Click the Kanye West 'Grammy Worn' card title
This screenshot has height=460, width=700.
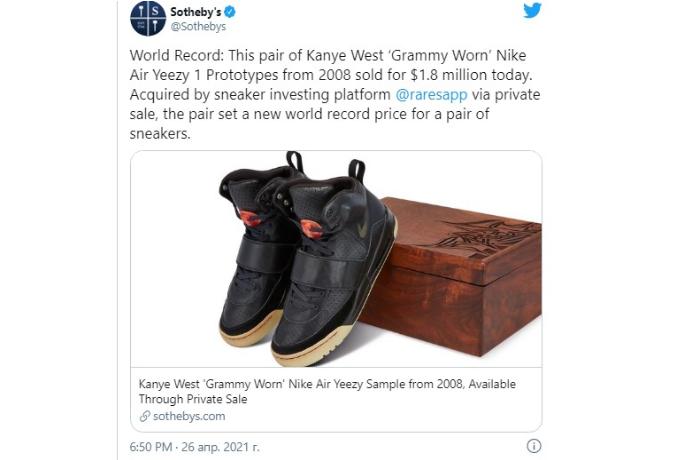327,391
